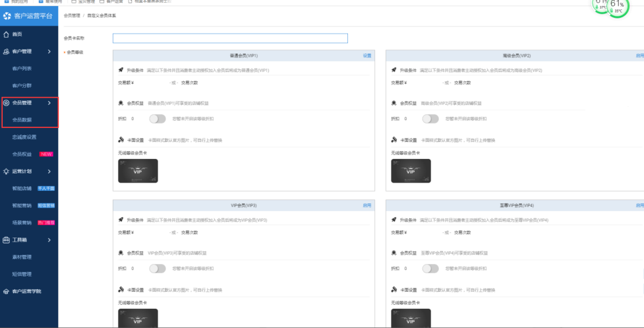Image resolution: width=644 pixels, height=328 pixels.
Task: Click the house icon beside 首页
Action: tap(6, 34)
